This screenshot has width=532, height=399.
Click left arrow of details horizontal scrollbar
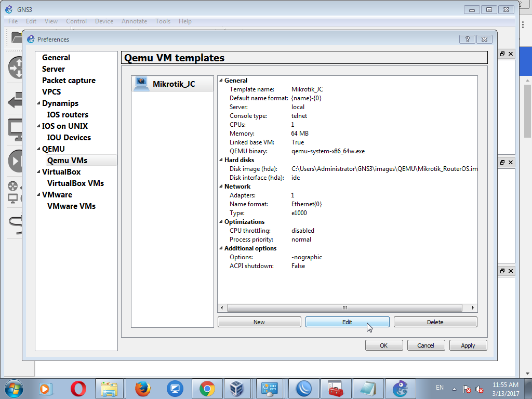click(222, 308)
